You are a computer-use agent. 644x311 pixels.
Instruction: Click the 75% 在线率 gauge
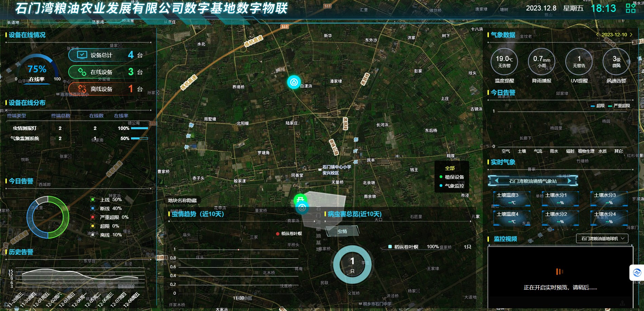37,70
